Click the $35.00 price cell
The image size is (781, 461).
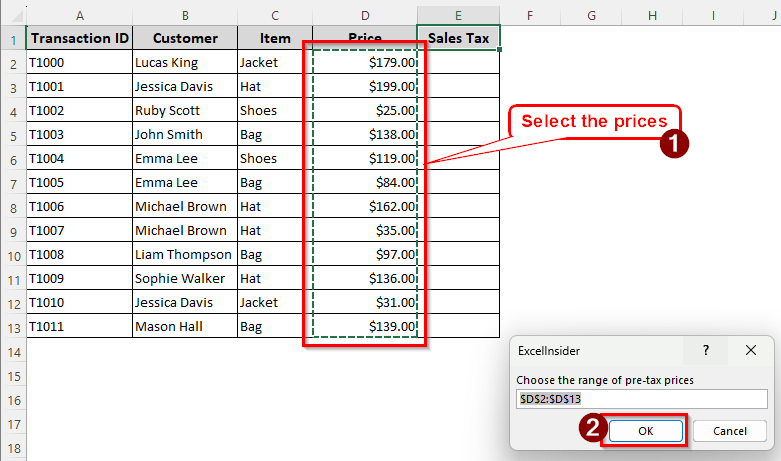(365, 230)
